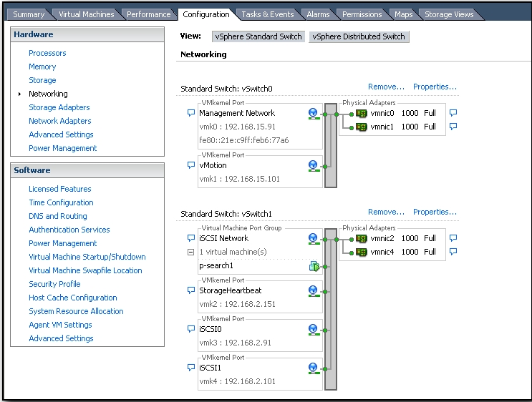Open the Alarms tab
Screen dimensions: 532x402
pyautogui.click(x=318, y=14)
